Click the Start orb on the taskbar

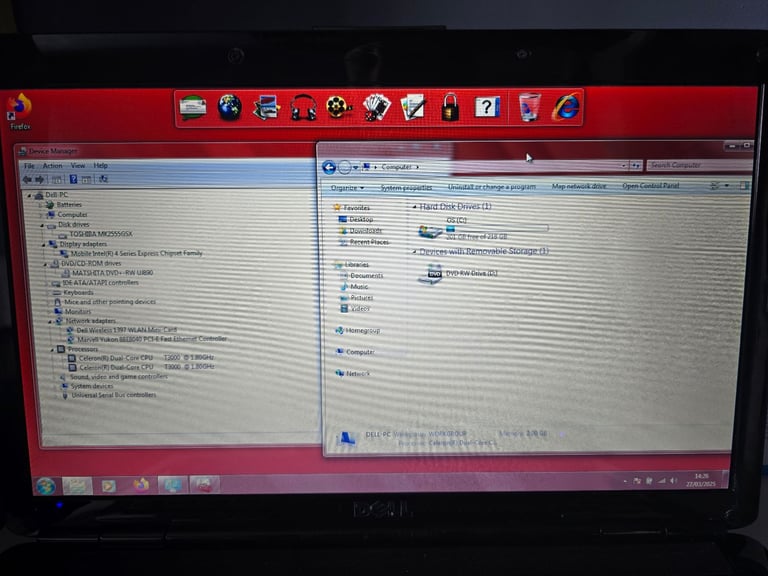(46, 486)
